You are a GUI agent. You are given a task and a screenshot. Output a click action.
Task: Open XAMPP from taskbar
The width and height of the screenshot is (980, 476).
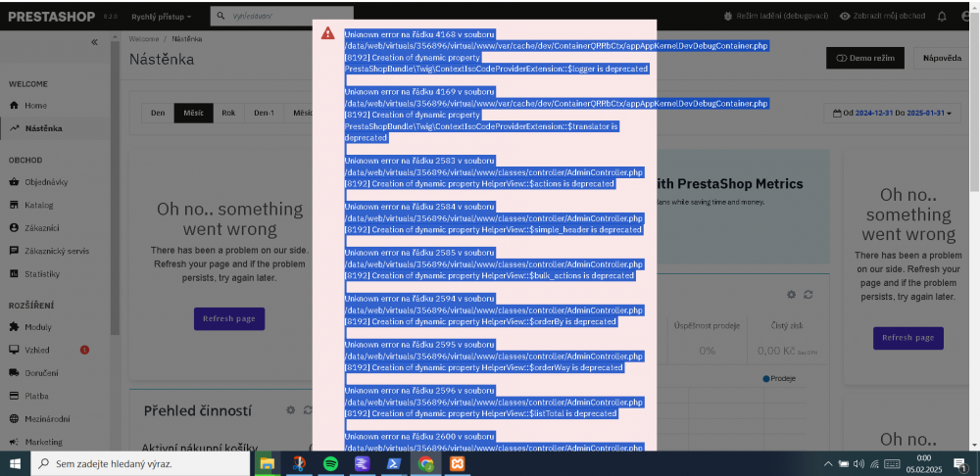tap(458, 464)
